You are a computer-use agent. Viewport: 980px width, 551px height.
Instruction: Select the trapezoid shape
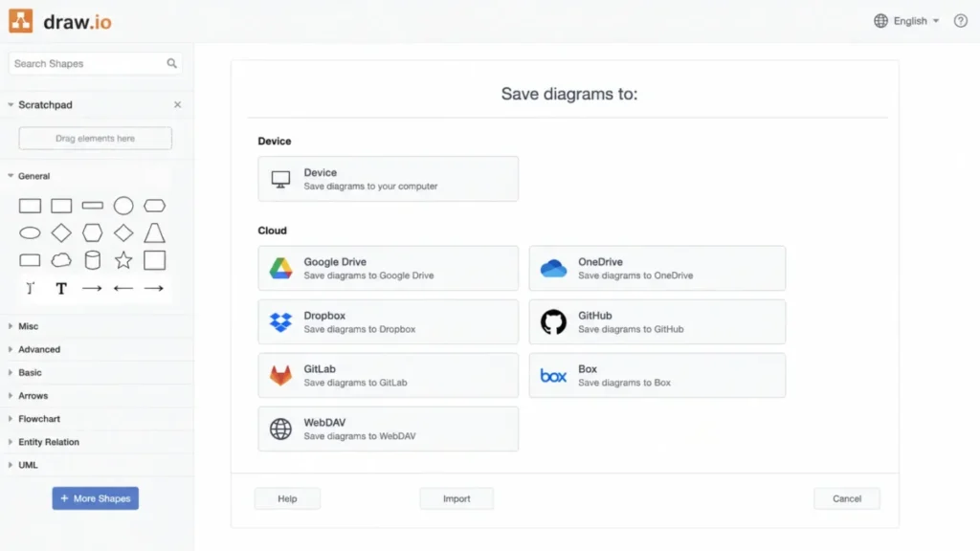click(x=154, y=233)
